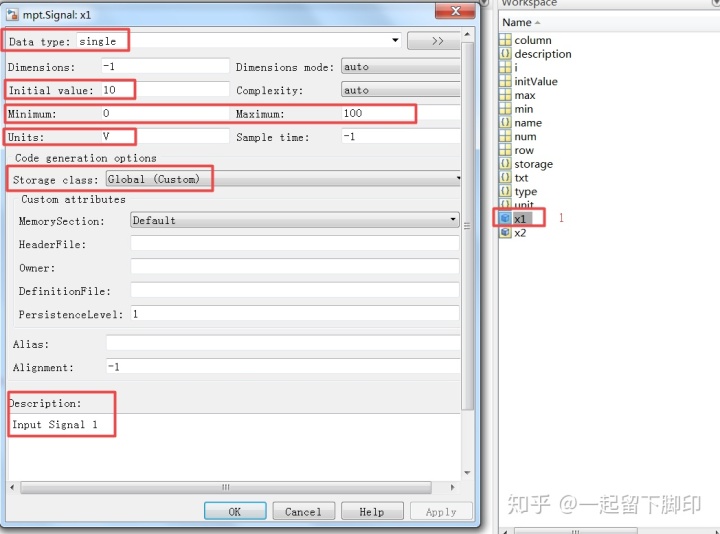Click the HeaderFile input field
Image resolution: width=720 pixels, height=534 pixels.
[294, 243]
